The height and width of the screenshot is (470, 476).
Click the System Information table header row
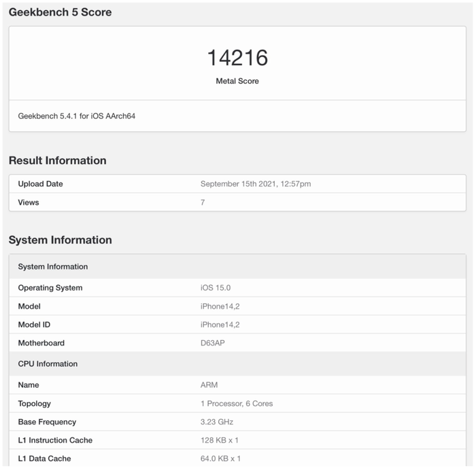238,267
